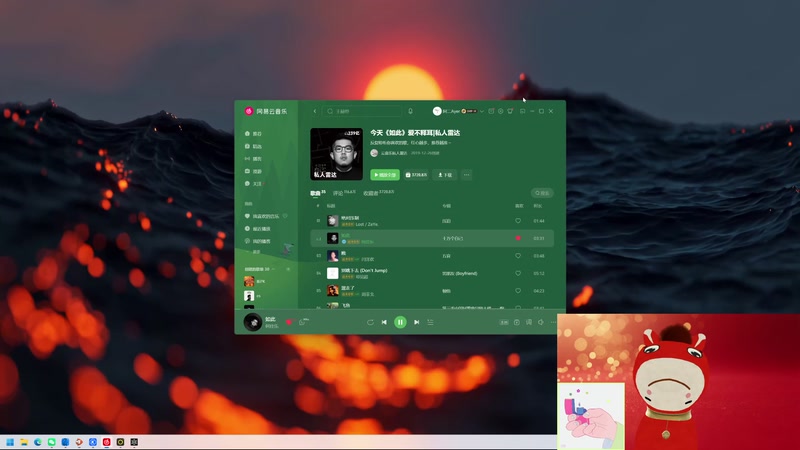Open the skin shirt icon with red dot
Viewport: 800px width, 450px height.
tap(510, 111)
